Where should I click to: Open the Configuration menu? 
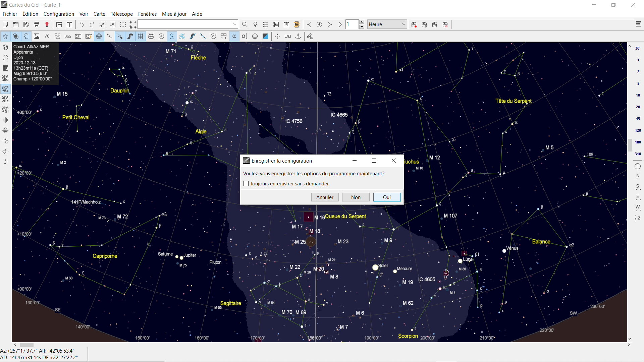point(59,14)
